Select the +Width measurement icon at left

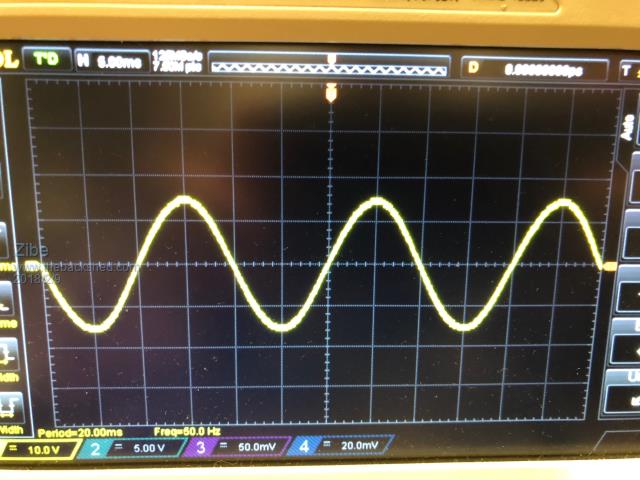click(8, 353)
